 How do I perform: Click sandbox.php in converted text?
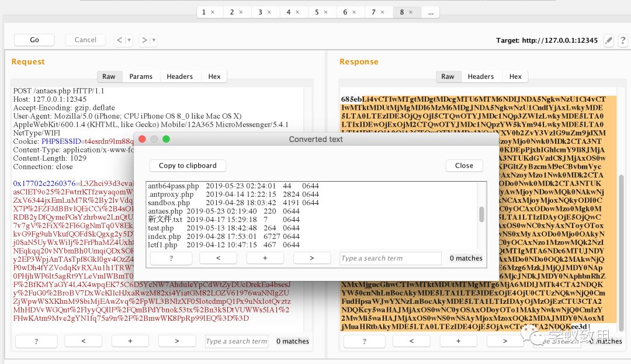(169, 203)
